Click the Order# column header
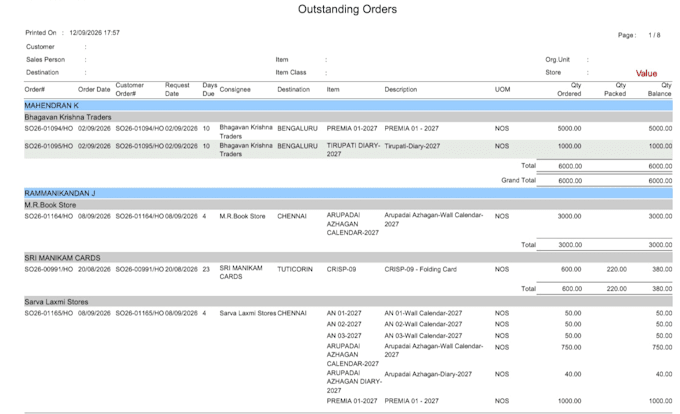680x414 pixels. tap(35, 89)
